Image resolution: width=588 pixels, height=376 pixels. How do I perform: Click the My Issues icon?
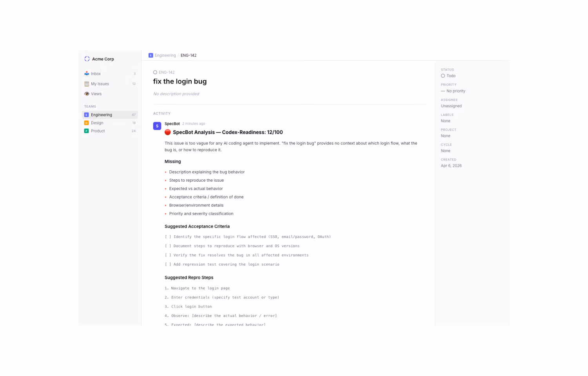[86, 83]
